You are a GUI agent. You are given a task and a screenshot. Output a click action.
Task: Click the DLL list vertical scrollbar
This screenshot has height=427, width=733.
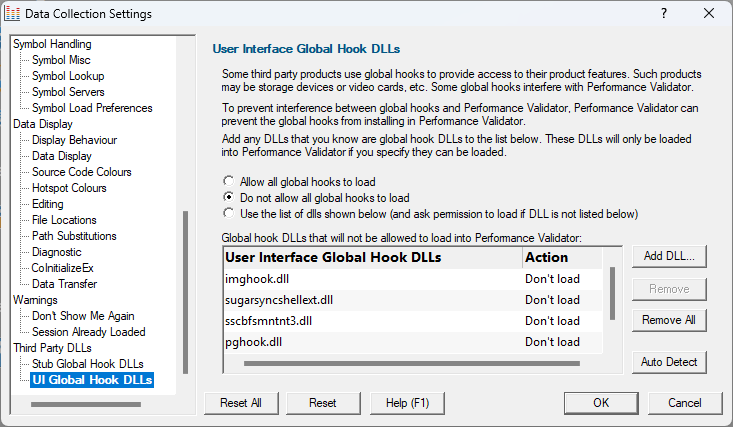(x=612, y=294)
